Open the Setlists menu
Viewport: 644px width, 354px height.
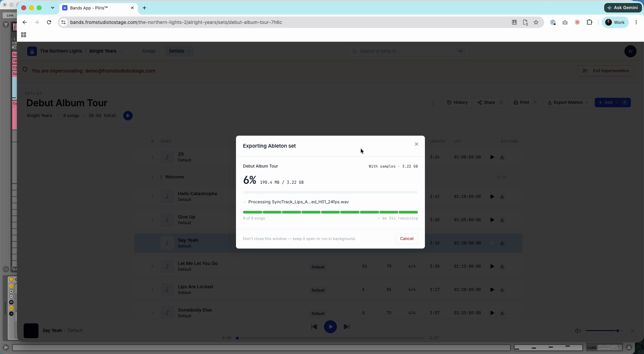click(x=180, y=51)
